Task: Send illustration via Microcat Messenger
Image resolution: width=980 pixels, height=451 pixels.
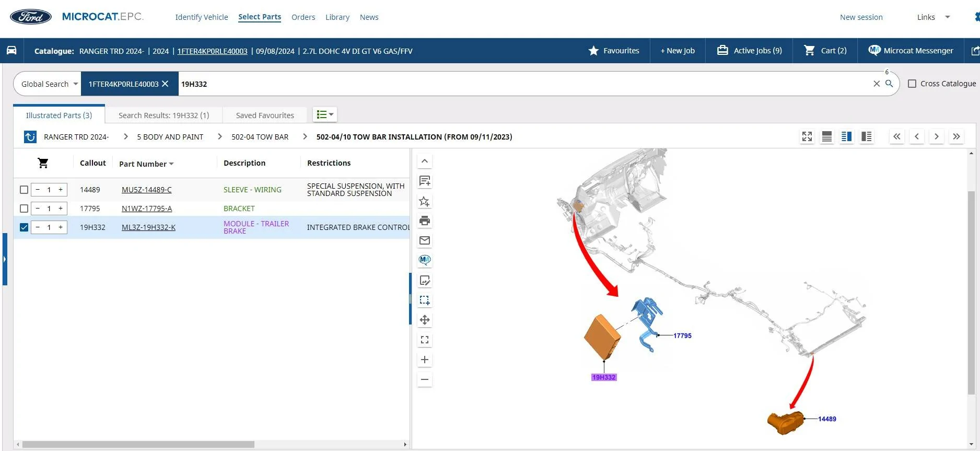Action: (x=425, y=260)
